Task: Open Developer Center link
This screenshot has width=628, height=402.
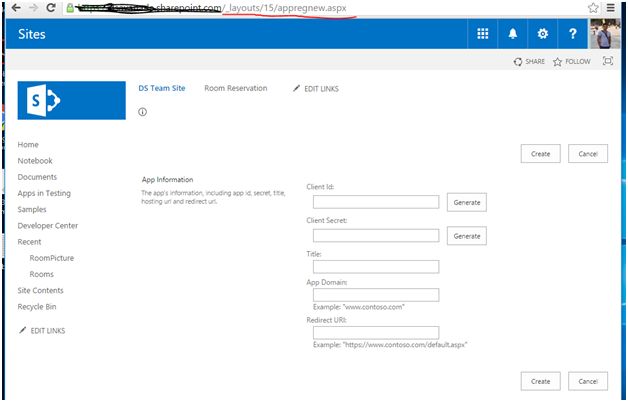Action: pyautogui.click(x=48, y=225)
